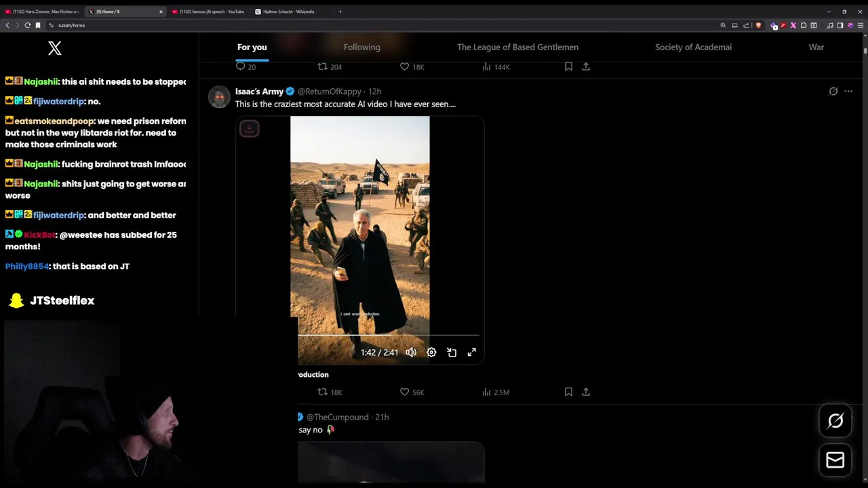Screen dimensions: 868x488
Task: Open the Brave hamburger main menu
Action: 860,25
